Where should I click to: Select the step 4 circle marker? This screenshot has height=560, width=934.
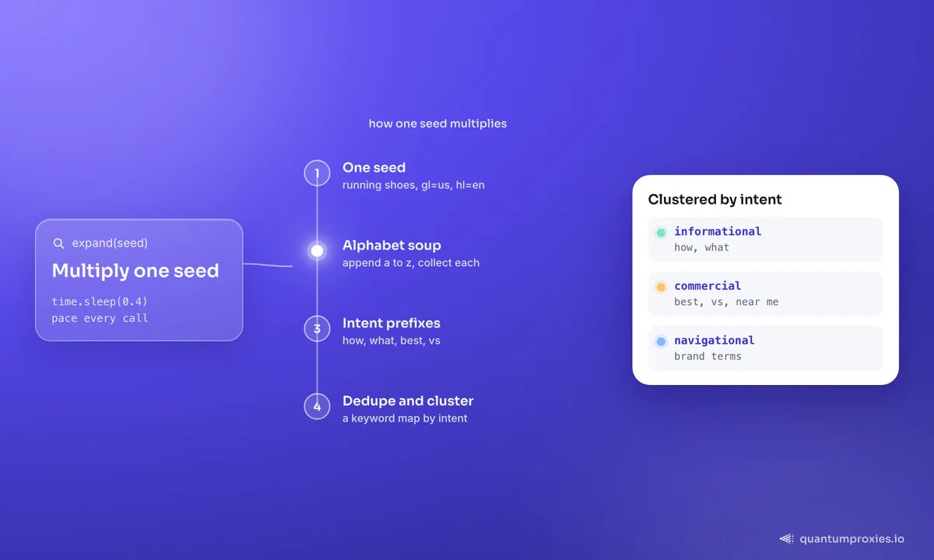tap(317, 406)
